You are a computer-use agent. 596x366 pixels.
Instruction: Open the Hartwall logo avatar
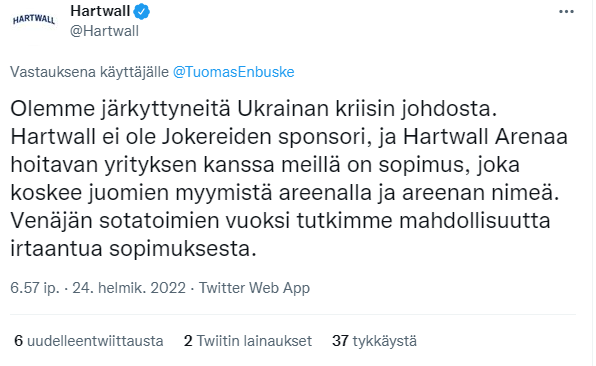click(x=34, y=20)
